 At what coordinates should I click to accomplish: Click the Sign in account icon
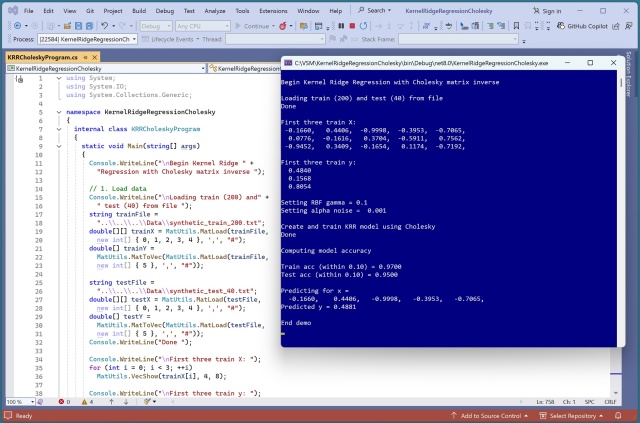(536, 11)
